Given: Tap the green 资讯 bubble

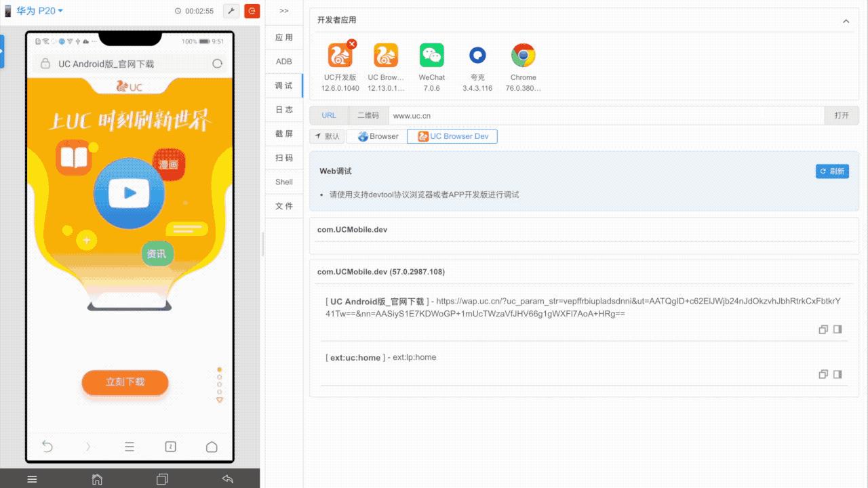Looking at the screenshot, I should pyautogui.click(x=157, y=254).
